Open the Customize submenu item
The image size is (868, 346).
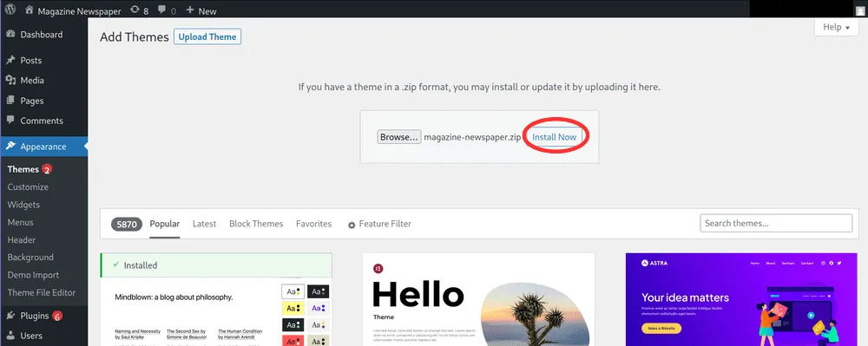(x=28, y=186)
